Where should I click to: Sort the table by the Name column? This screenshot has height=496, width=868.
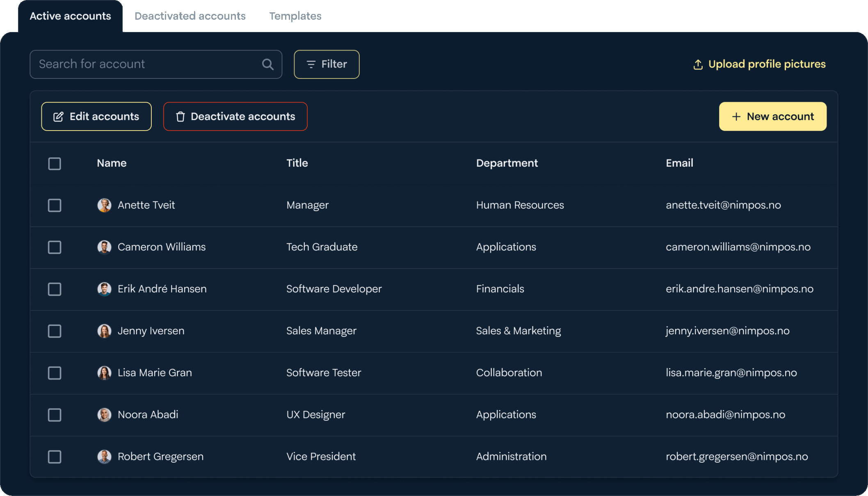[x=111, y=163]
